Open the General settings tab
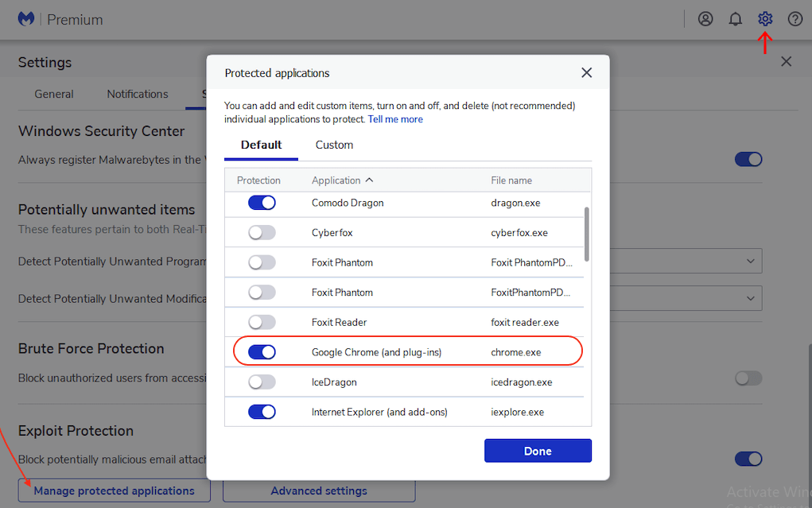812x508 pixels. [x=54, y=95]
